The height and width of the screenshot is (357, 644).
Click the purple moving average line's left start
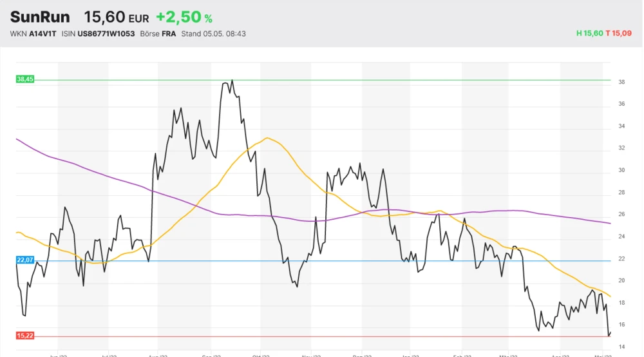17,139
